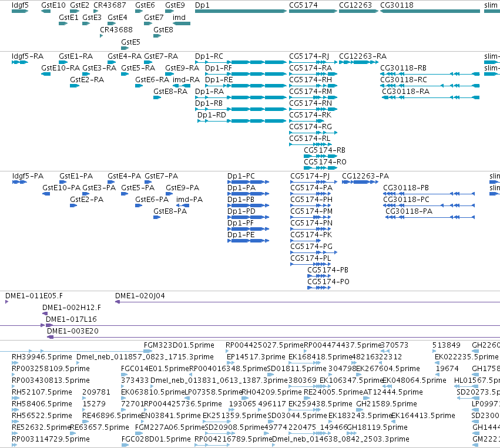Click transcript CG5174-RO label
The image size is (500, 448).
pyautogui.click(x=325, y=162)
